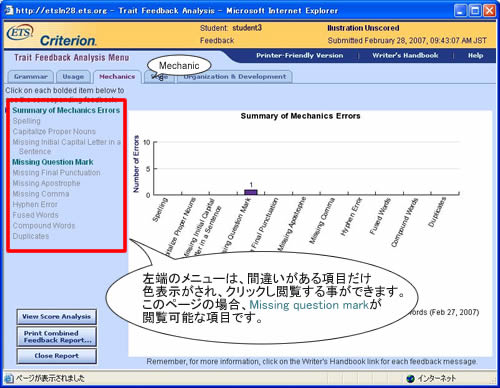Minimize the Internet Explorer window
The height and width of the screenshot is (388, 500).
coord(460,11)
